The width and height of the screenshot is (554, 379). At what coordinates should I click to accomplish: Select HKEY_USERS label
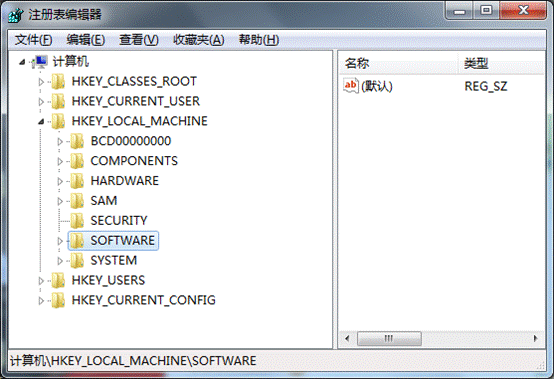108,280
